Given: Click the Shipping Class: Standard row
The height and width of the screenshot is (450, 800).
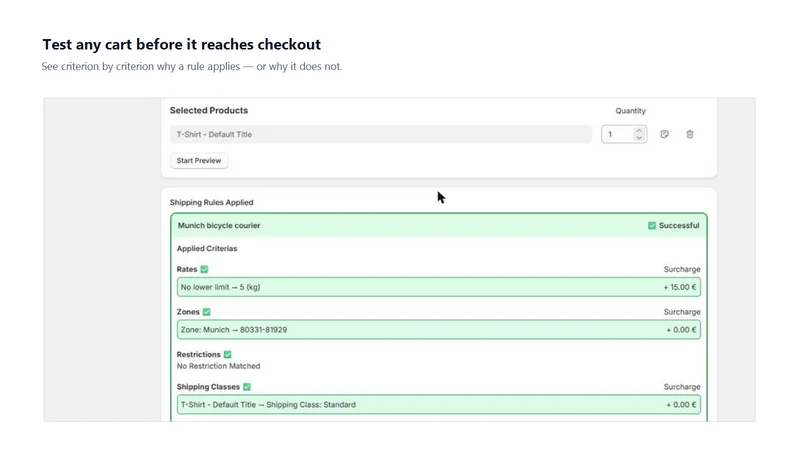Looking at the screenshot, I should tap(439, 405).
